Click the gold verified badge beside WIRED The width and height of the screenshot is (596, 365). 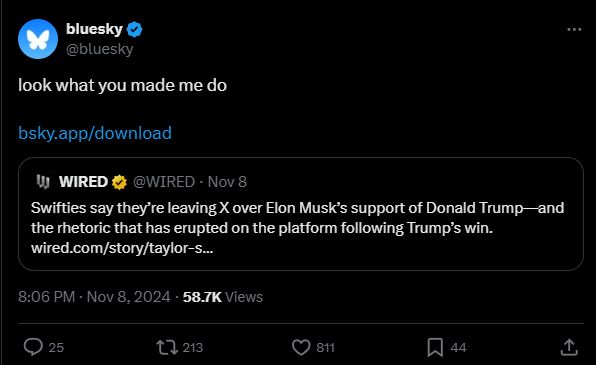coord(119,182)
